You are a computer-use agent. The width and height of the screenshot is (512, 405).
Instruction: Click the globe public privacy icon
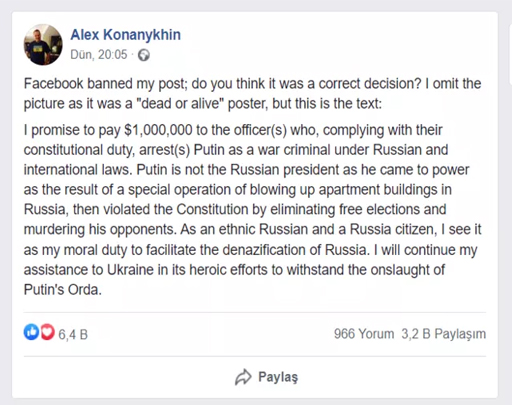144,55
